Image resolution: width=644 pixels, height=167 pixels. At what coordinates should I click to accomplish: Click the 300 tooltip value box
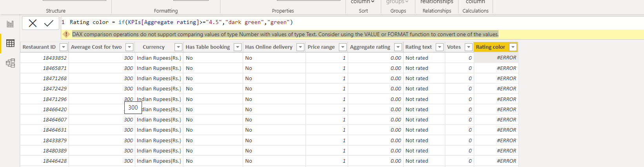[133, 108]
